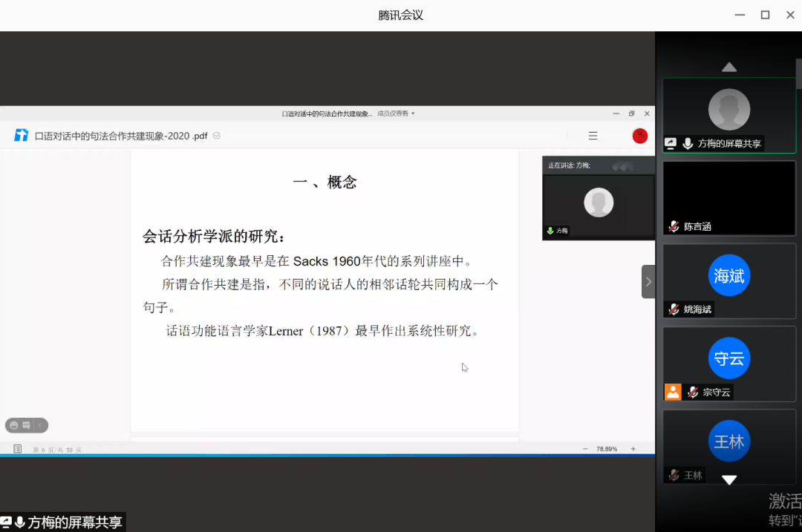Click the 方梅的屏幕共享 label at bottom left
Screen dimensions: 802x532
click(x=75, y=522)
